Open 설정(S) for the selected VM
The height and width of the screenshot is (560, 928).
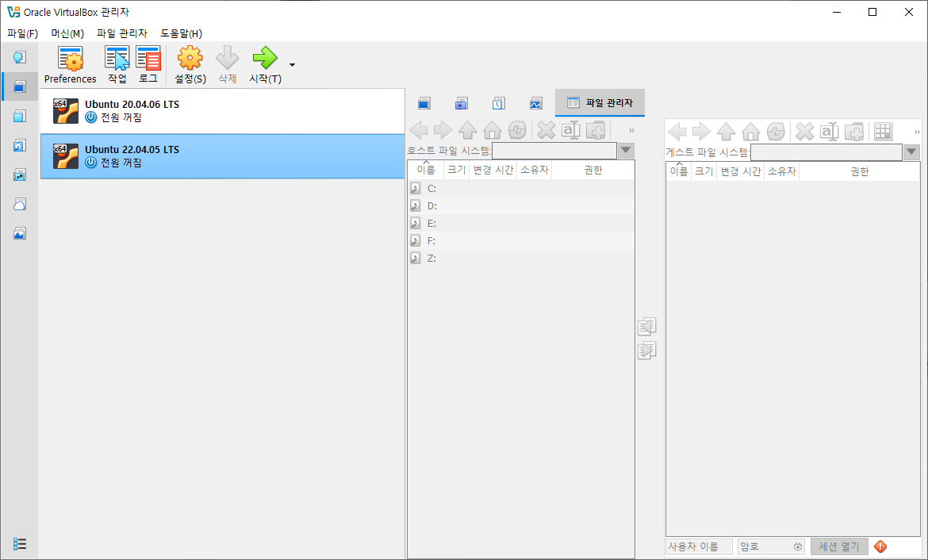[190, 65]
